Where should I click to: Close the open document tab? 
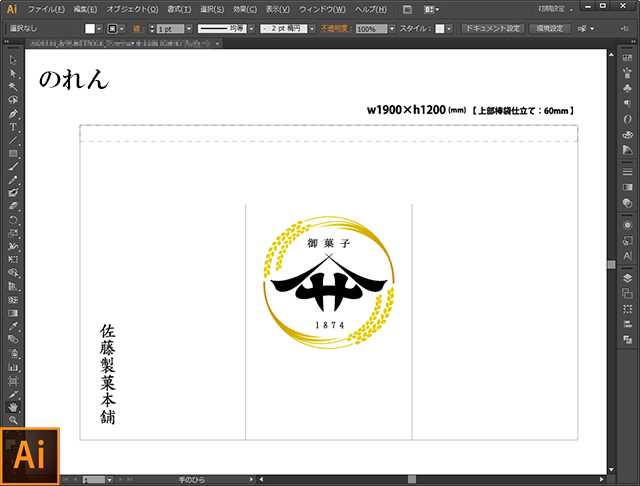pos(218,43)
